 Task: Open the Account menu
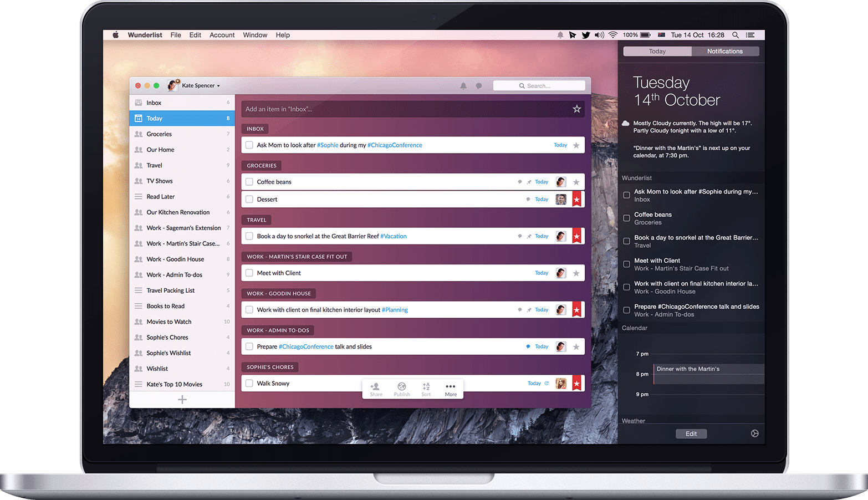[x=222, y=35]
